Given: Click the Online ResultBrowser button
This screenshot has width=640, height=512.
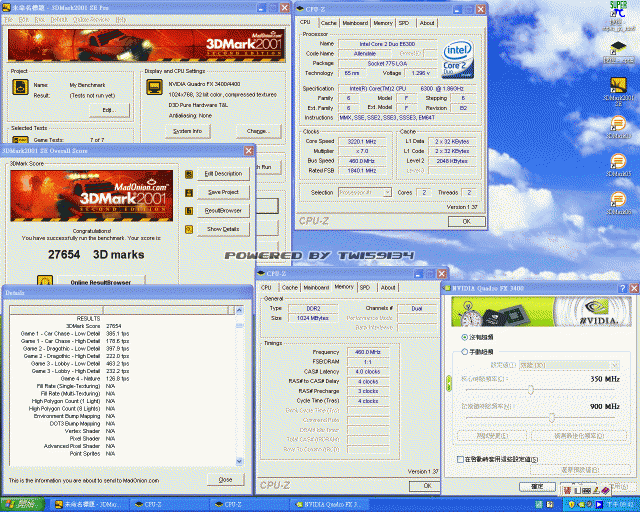Looking at the screenshot, I should tap(101, 282).
